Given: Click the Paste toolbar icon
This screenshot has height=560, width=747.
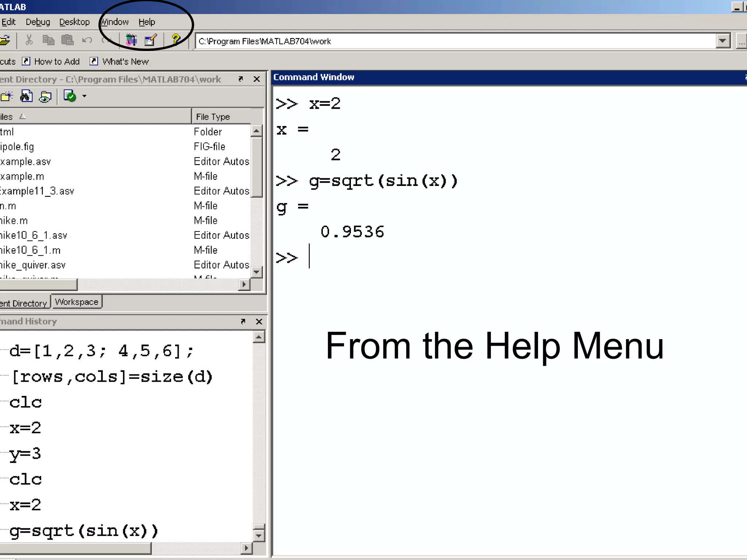Looking at the screenshot, I should click(x=67, y=40).
